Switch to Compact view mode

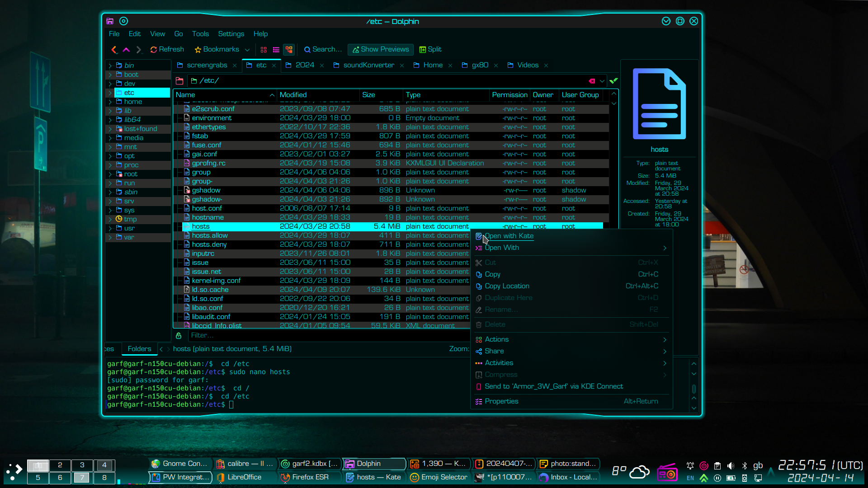(276, 50)
